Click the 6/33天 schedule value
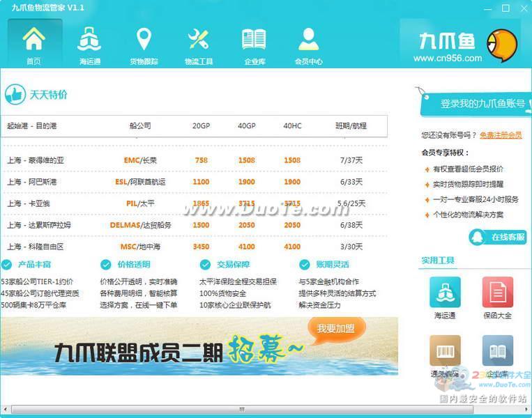The height and width of the screenshot is (418, 532). [x=351, y=182]
